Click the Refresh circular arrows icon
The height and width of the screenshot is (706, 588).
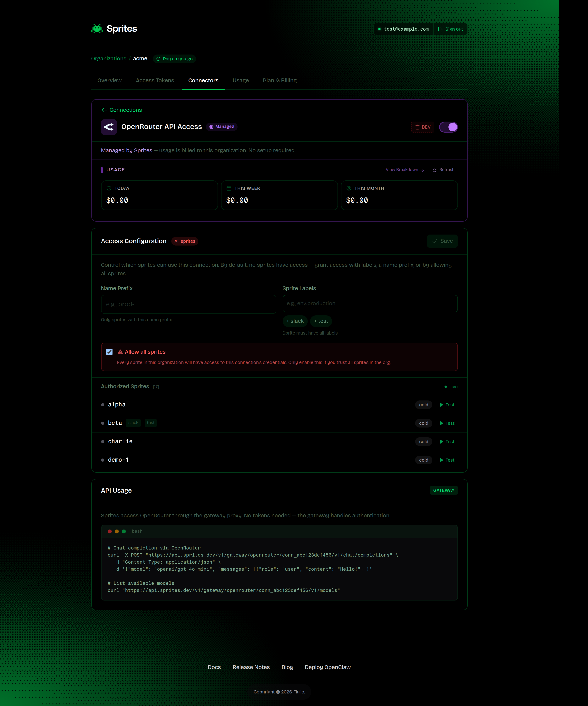point(435,170)
